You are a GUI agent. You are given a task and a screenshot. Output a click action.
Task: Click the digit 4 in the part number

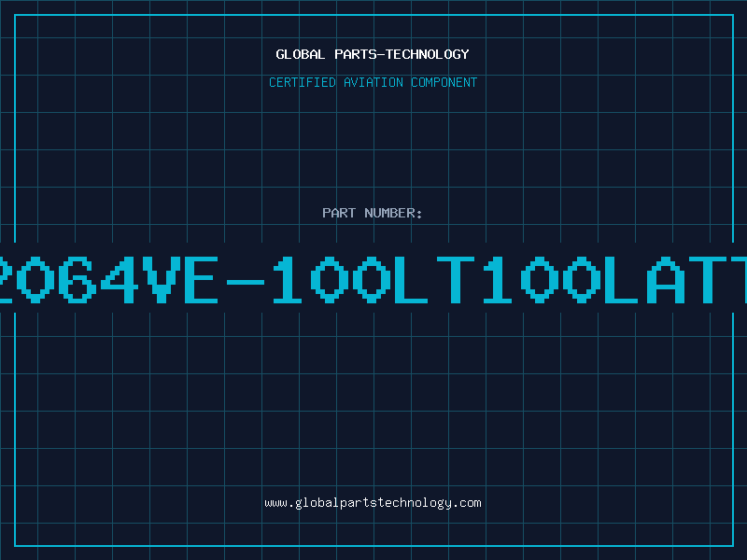(121, 280)
